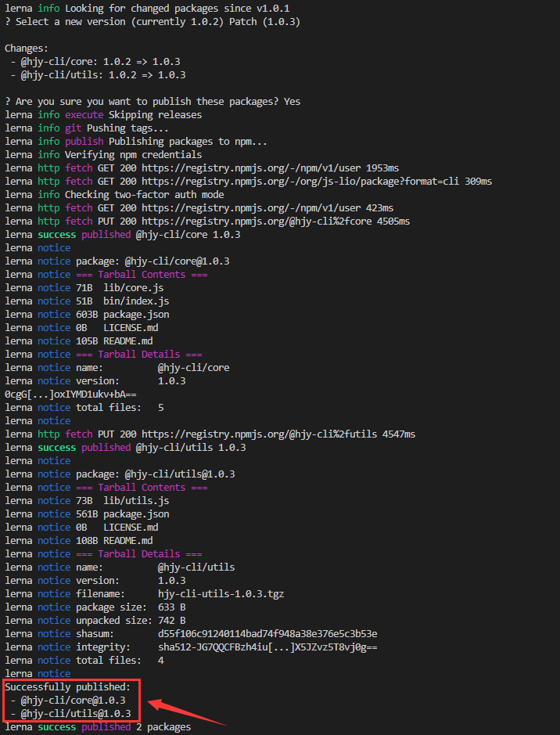Click the @hjy-cli%2fcore registry URL
Screen dimensions: 560x735
pyautogui.click(x=257, y=221)
